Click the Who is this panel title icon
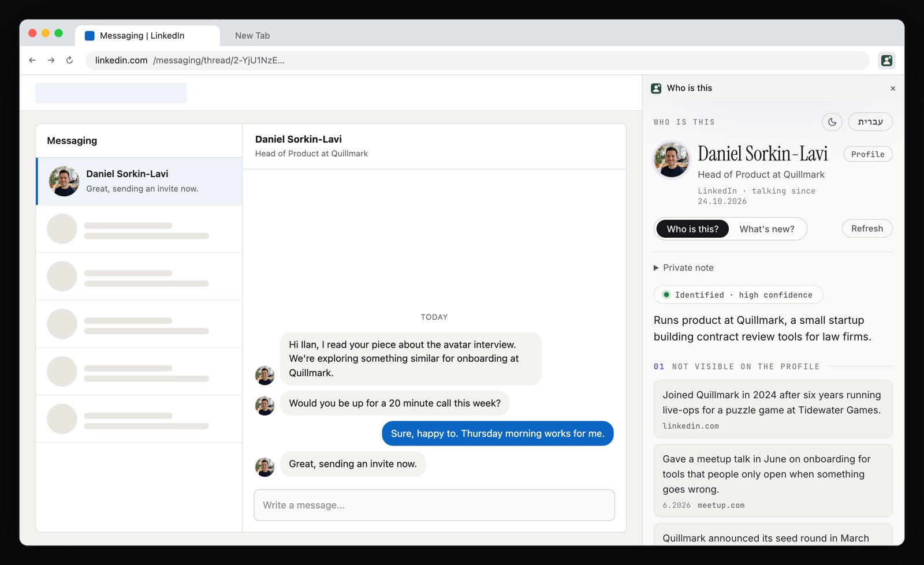This screenshot has width=924, height=565. tap(656, 88)
